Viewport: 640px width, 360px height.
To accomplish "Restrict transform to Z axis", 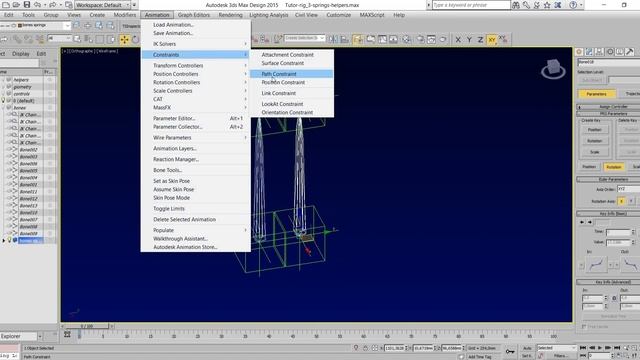I will (x=480, y=39).
